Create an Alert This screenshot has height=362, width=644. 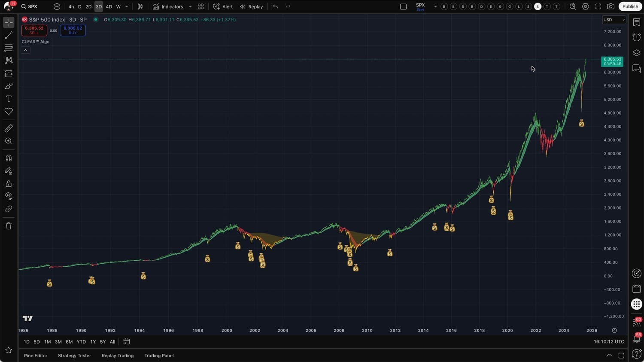tap(223, 6)
